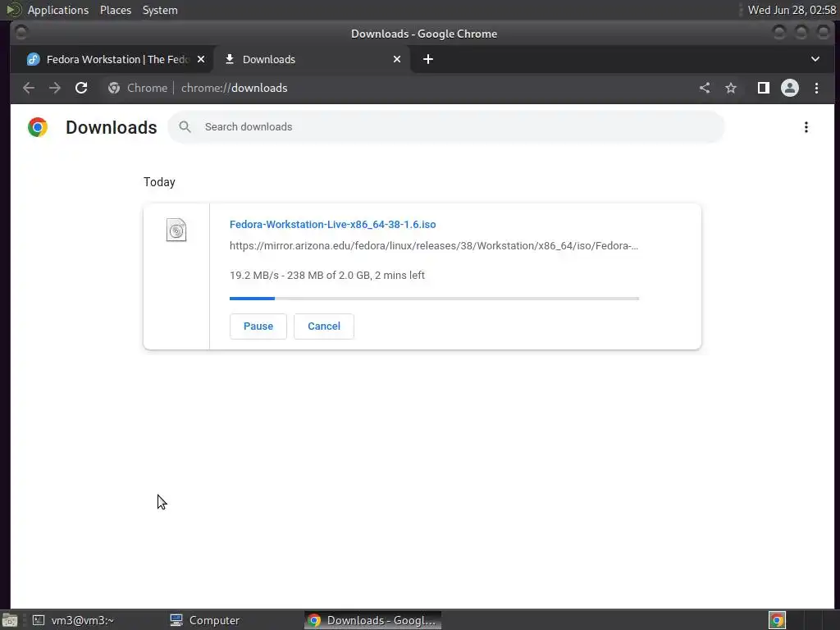Expand the tab search chevron

pos(815,59)
